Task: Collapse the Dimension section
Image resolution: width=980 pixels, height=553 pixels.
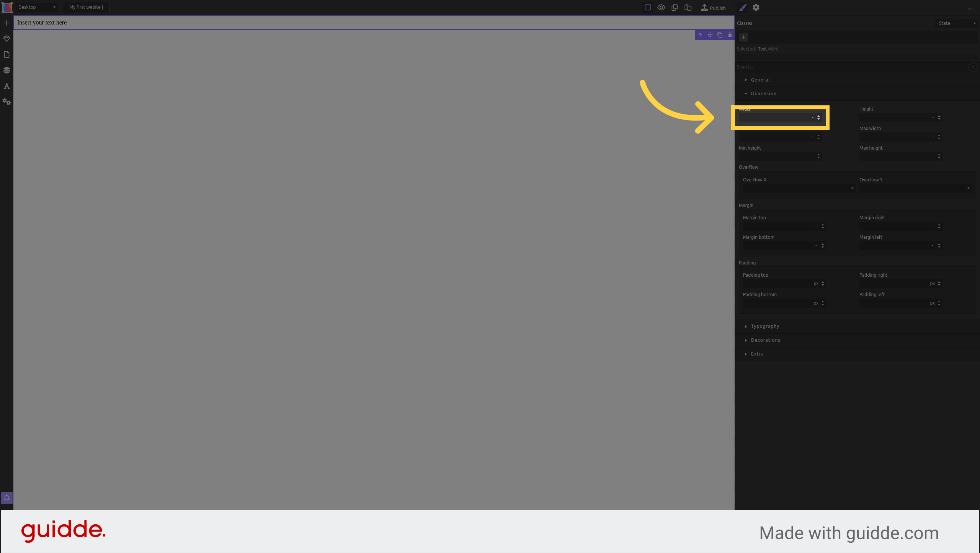Action: tap(857, 94)
